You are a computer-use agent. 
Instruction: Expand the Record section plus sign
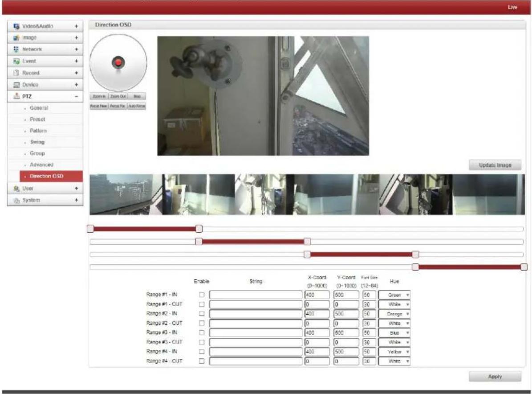76,73
